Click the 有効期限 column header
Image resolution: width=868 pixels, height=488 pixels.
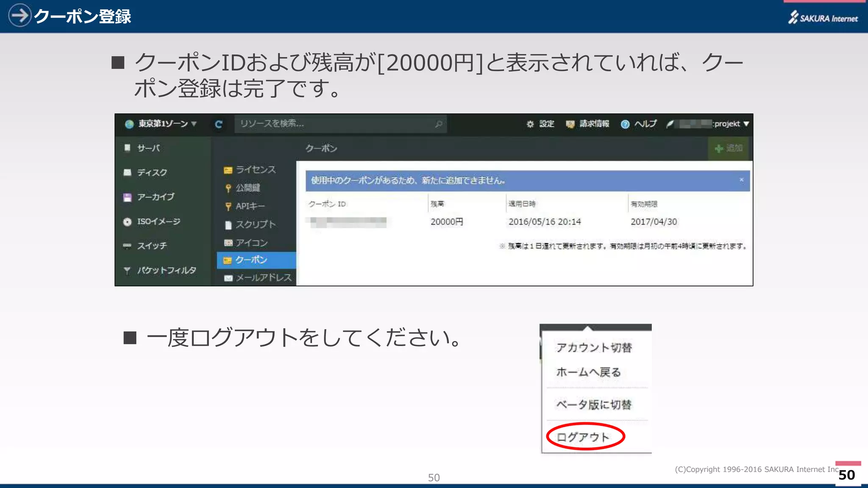pyautogui.click(x=644, y=204)
